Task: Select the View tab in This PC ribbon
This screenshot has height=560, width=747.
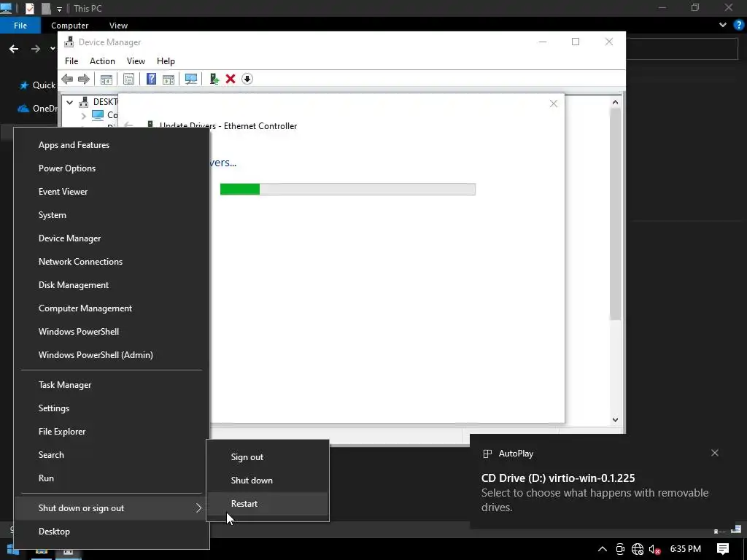Action: pyautogui.click(x=118, y=26)
